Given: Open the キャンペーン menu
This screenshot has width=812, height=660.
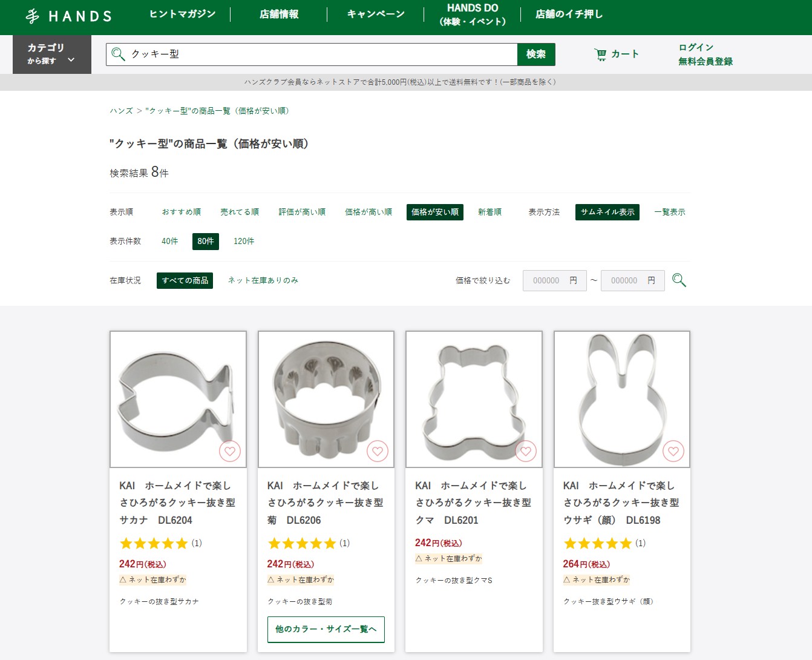Looking at the screenshot, I should click(375, 13).
